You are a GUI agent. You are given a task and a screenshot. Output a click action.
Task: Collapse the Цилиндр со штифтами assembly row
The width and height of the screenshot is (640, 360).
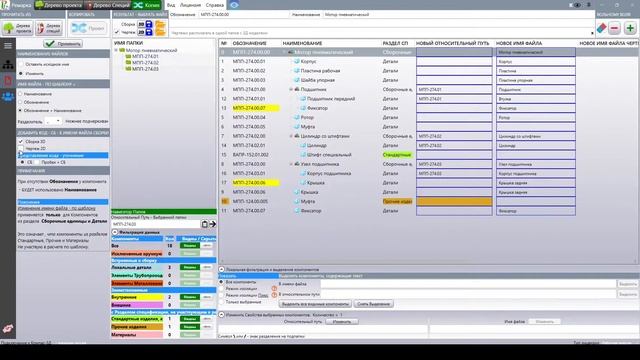point(291,136)
